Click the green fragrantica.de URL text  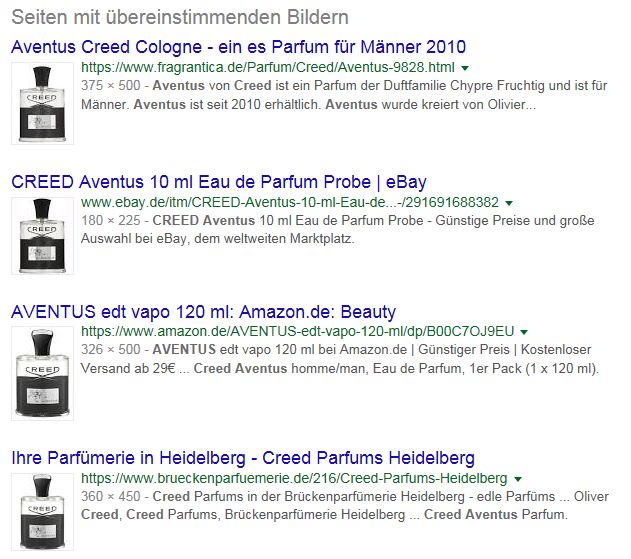point(268,67)
